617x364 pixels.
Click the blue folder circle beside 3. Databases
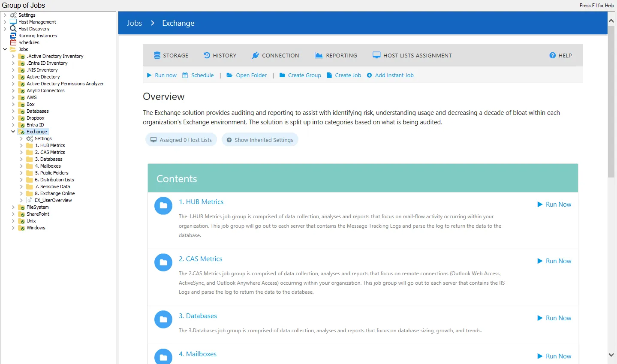tap(163, 319)
